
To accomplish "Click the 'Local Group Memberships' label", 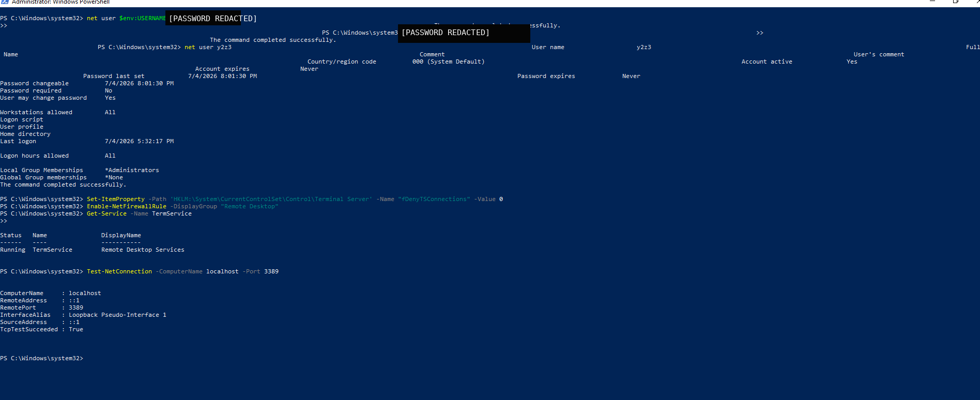I will point(41,170).
